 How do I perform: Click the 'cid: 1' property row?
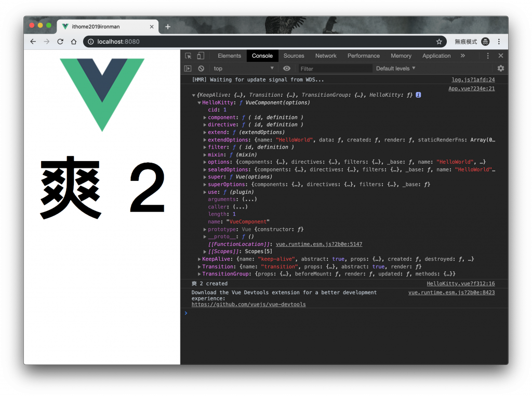[x=217, y=110]
